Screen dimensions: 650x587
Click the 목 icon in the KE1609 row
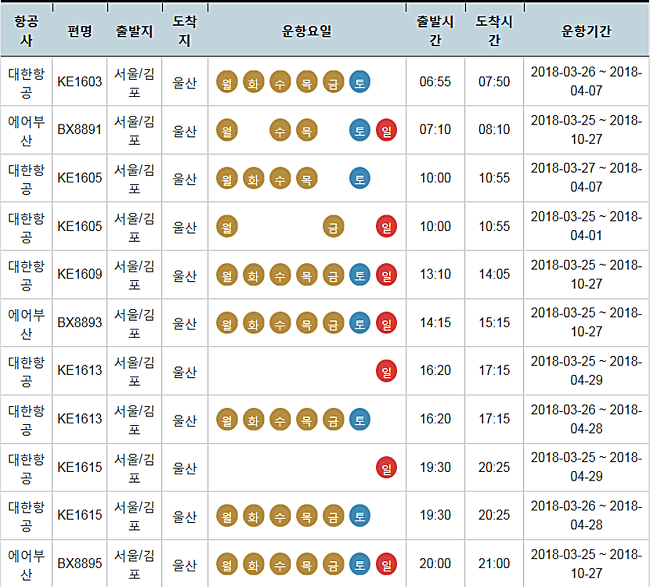click(307, 274)
